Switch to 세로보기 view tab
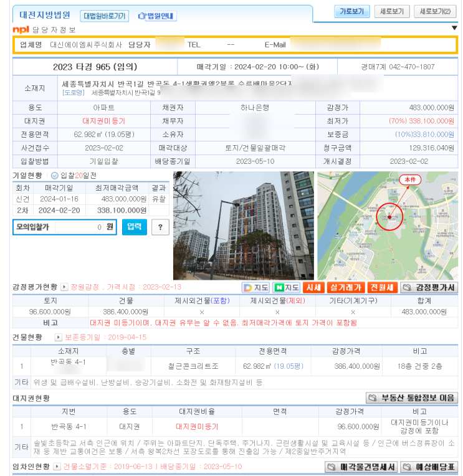This screenshot has width=463, height=476. pos(392,12)
